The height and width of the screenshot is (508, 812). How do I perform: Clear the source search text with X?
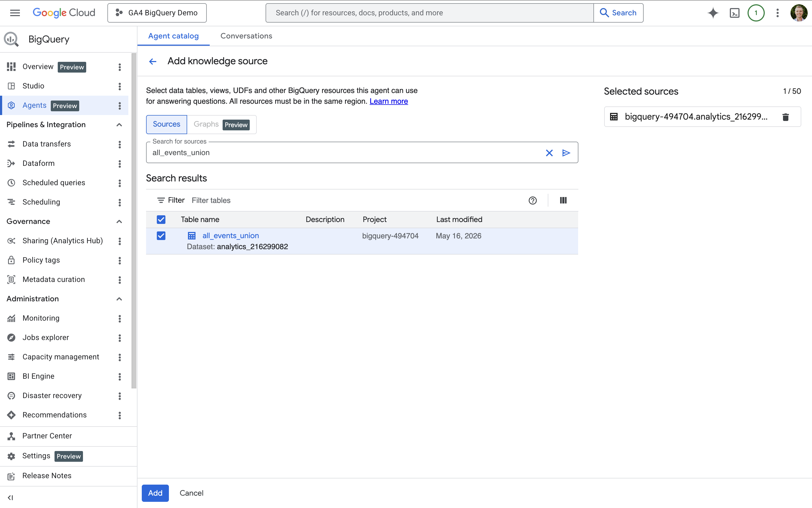coord(549,153)
